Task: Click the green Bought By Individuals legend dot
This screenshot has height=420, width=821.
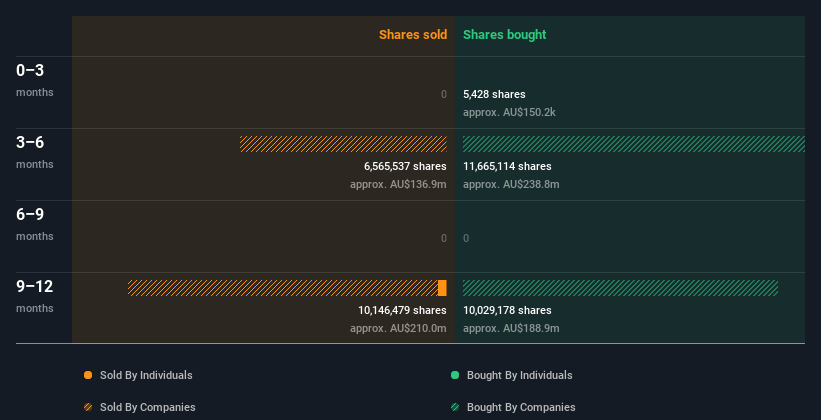Action: [455, 375]
